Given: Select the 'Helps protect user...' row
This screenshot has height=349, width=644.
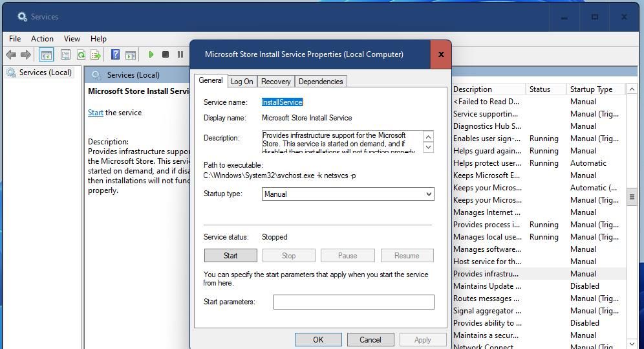Looking at the screenshot, I should (539, 163).
